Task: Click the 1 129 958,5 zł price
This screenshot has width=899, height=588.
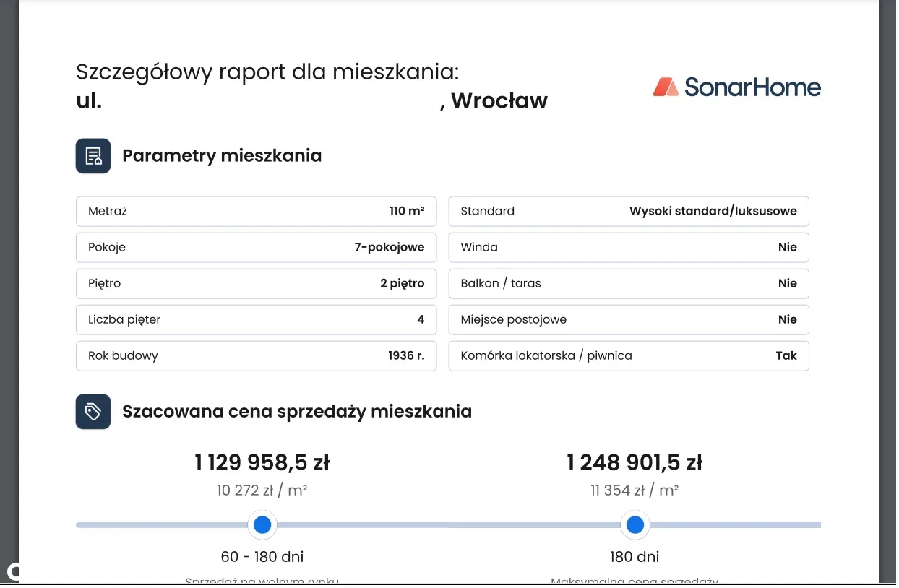Action: (262, 462)
